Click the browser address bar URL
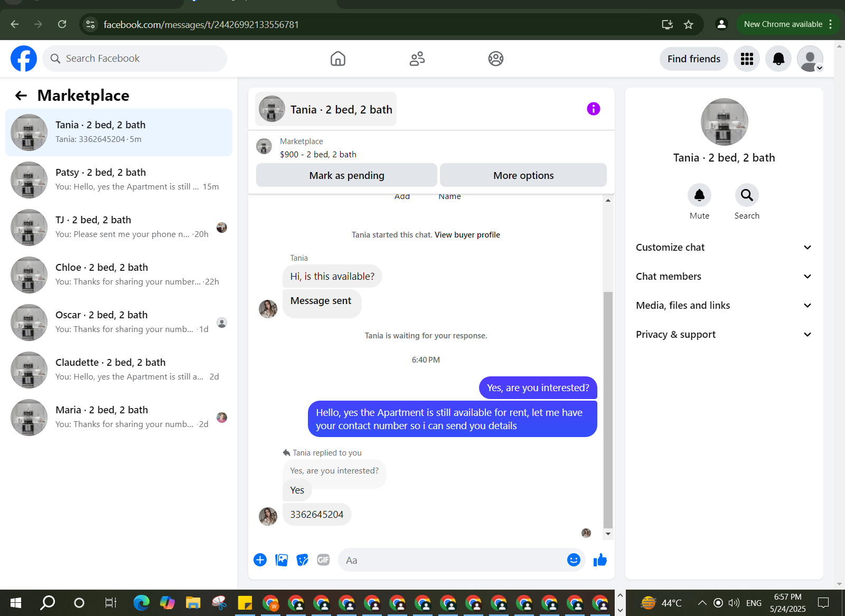Screen dimensions: 845x616 click(x=201, y=24)
